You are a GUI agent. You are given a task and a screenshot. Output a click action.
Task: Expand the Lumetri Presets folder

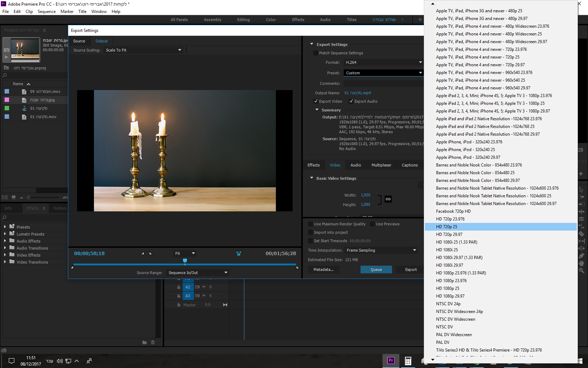coord(5,234)
